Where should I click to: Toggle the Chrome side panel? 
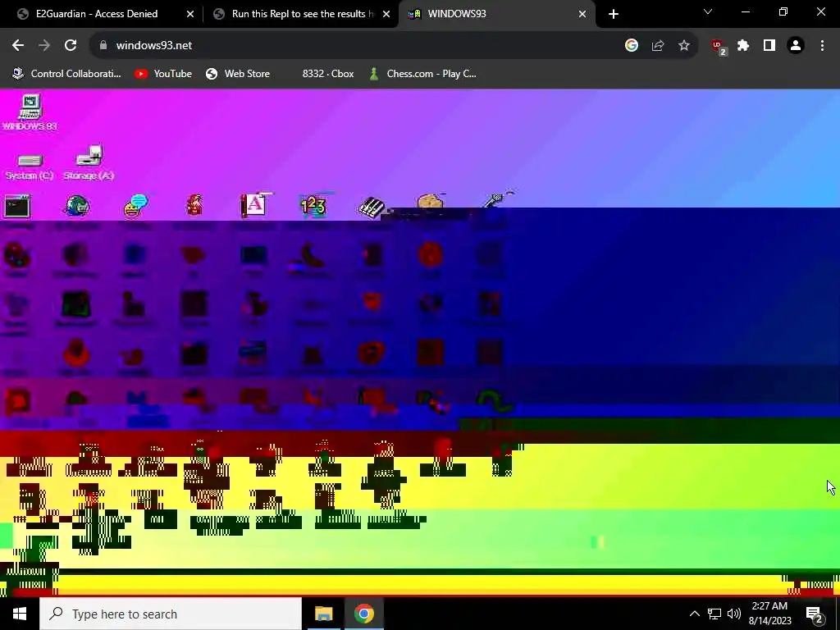tap(769, 46)
